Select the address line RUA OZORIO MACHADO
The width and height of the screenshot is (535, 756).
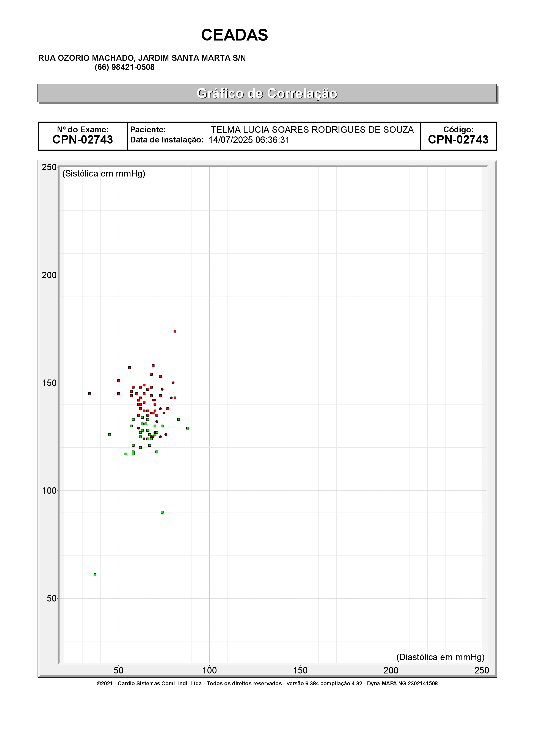click(x=142, y=58)
